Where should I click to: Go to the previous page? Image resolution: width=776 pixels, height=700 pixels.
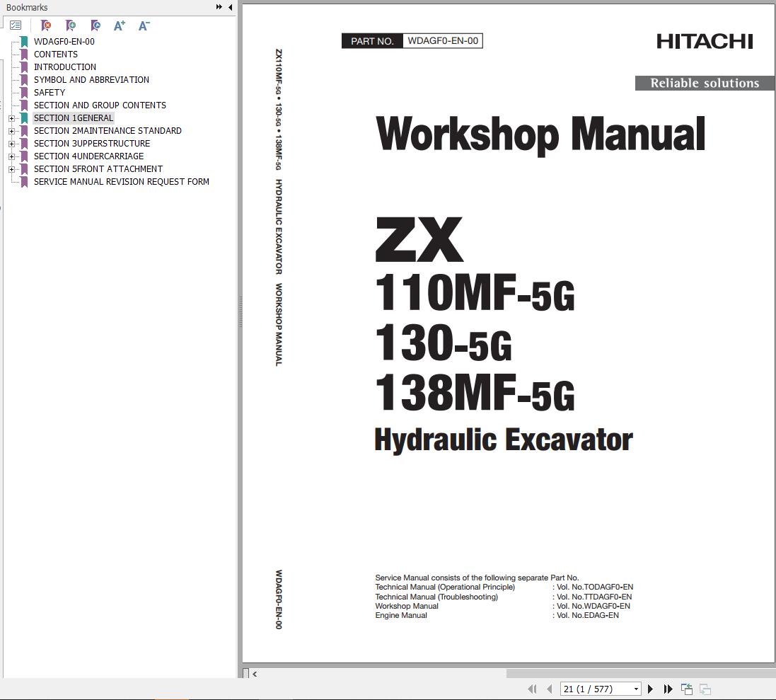[550, 689]
